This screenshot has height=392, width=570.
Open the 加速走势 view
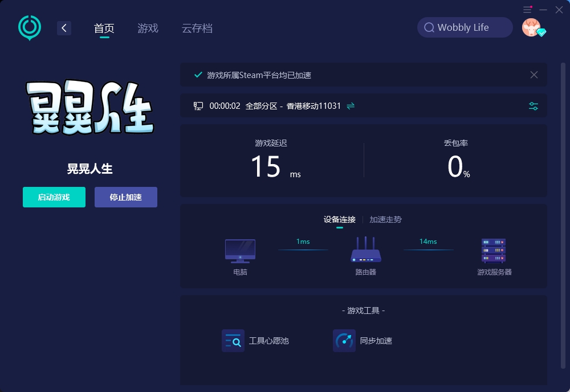[385, 219]
